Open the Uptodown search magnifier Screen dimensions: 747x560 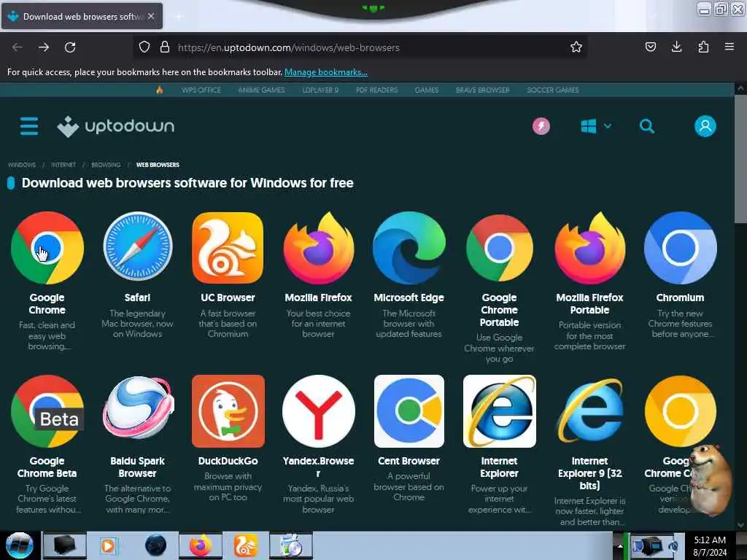(646, 126)
